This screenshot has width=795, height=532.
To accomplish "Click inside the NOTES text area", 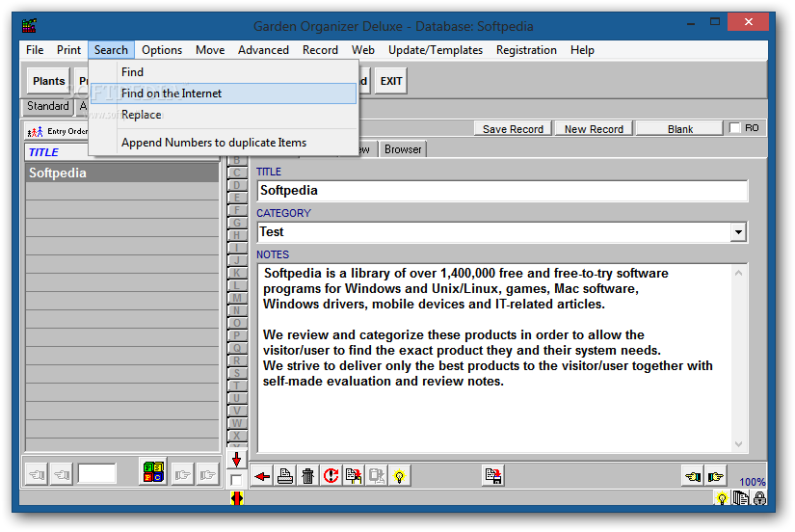I will pos(494,358).
